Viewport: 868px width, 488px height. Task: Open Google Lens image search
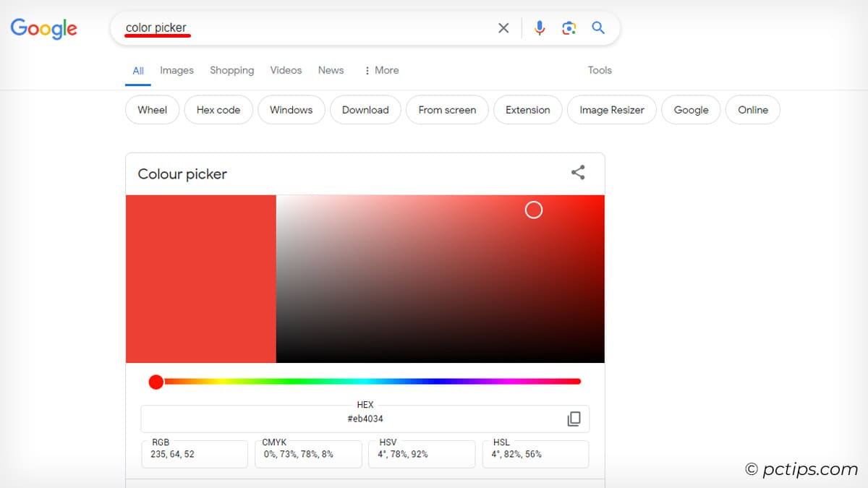[569, 27]
